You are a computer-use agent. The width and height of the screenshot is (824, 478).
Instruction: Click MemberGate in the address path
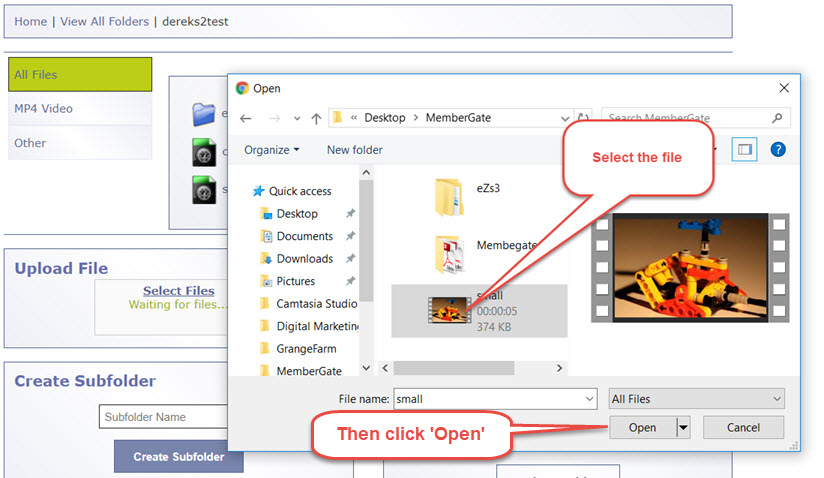tap(458, 118)
